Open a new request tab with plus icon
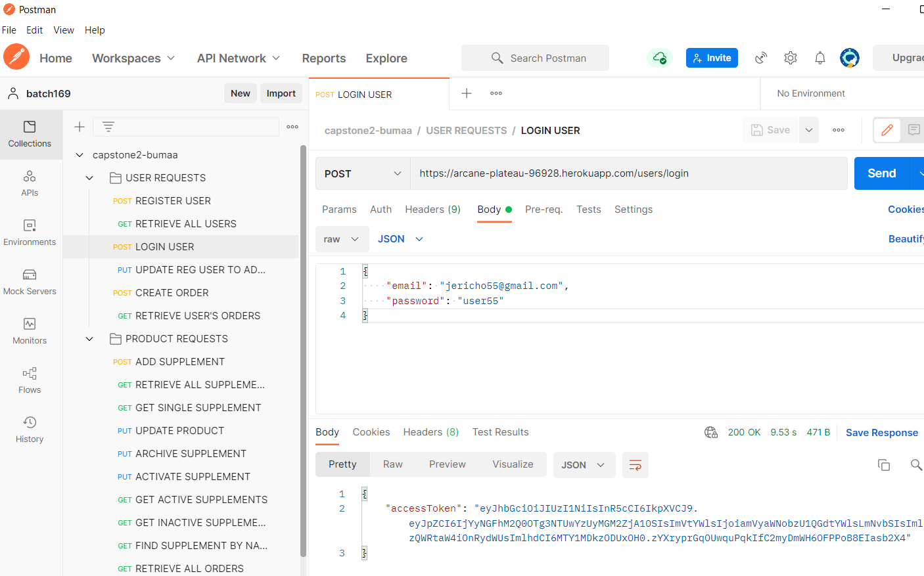The width and height of the screenshot is (924, 576). 467,93
